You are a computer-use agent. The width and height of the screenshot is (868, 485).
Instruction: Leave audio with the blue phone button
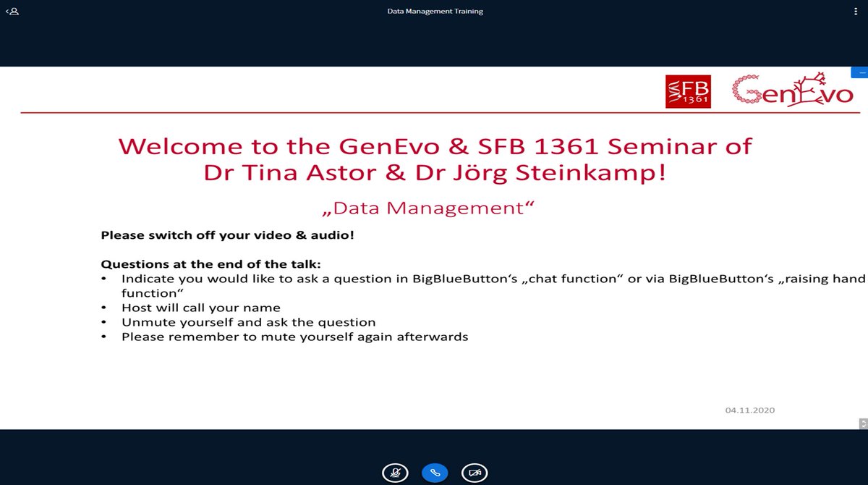pyautogui.click(x=435, y=473)
